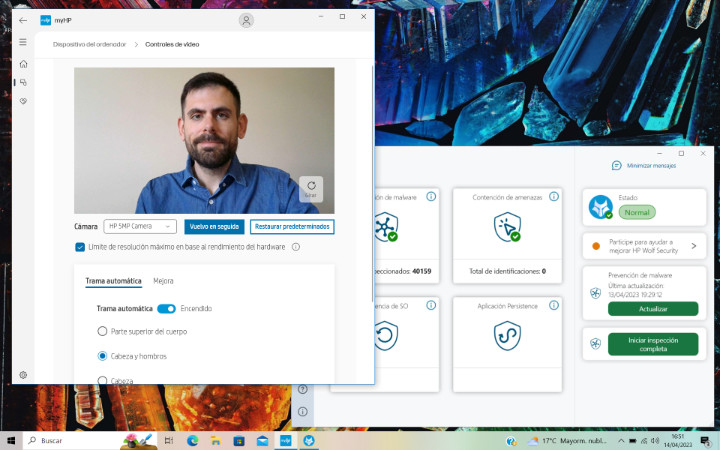Click Restaurar predeterminados button

[x=292, y=226]
